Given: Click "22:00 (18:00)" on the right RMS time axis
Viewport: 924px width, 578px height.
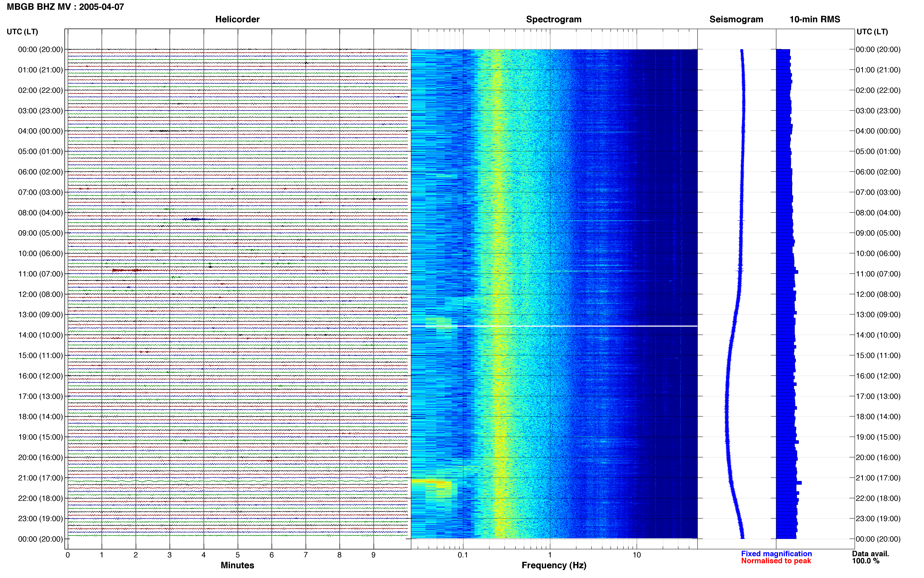Looking at the screenshot, I should [878, 498].
